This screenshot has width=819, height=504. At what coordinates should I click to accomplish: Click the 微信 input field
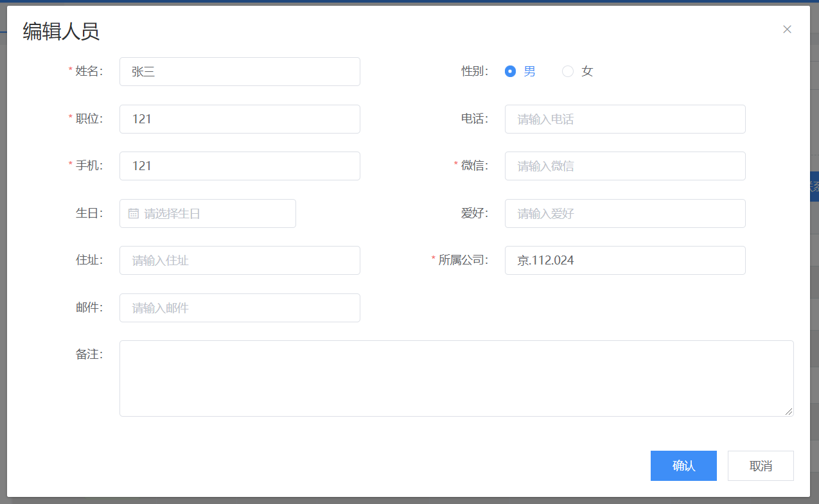coord(624,166)
